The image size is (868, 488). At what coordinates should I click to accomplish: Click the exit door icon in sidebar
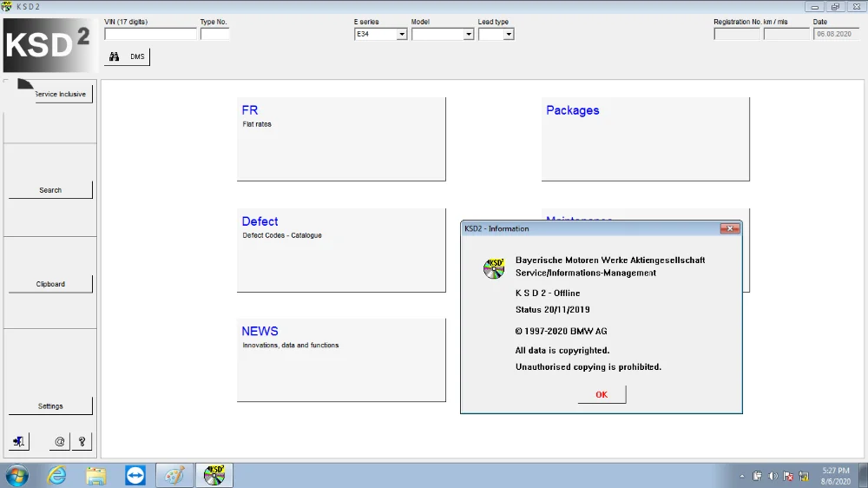point(19,441)
